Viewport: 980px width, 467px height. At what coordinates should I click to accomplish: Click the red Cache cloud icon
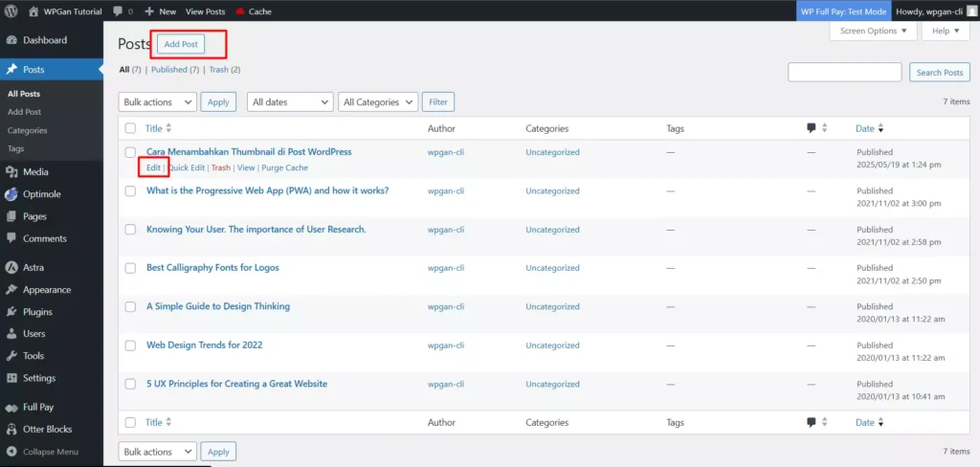(240, 11)
